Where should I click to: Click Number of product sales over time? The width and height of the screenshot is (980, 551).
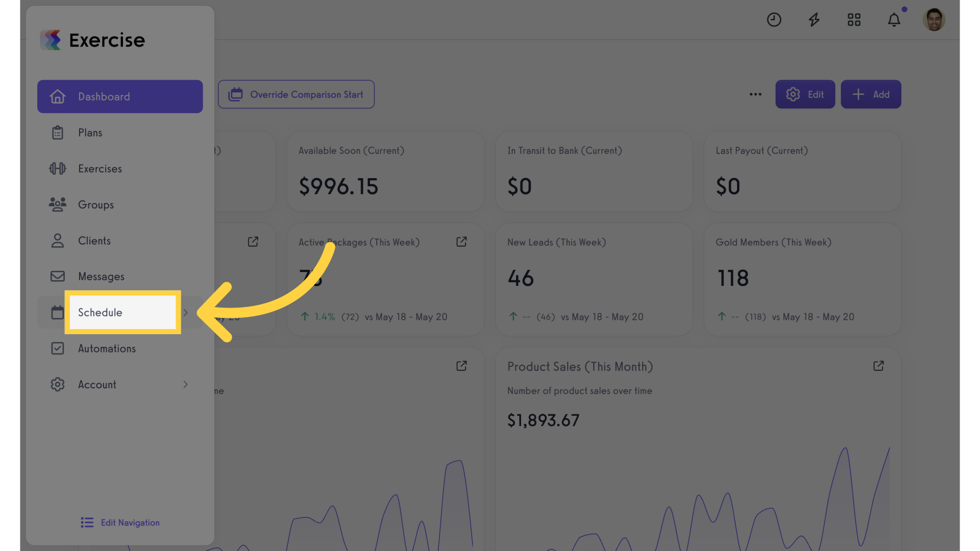coord(579,391)
